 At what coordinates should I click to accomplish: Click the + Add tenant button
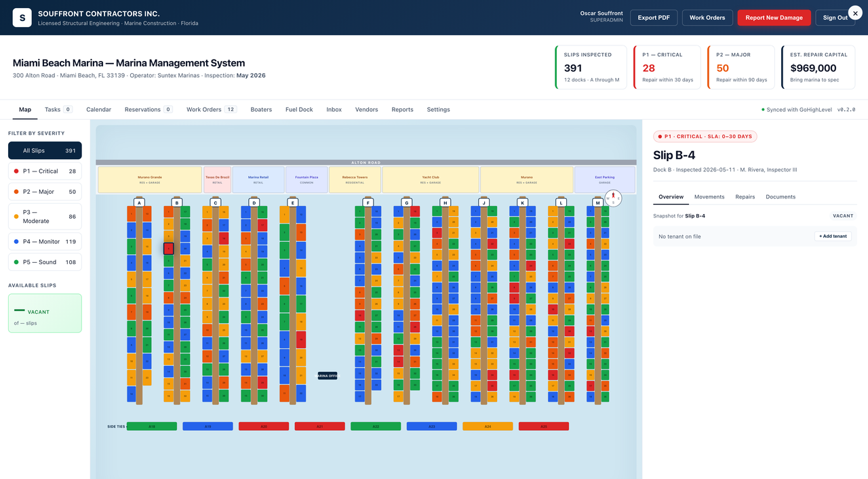[x=833, y=236]
